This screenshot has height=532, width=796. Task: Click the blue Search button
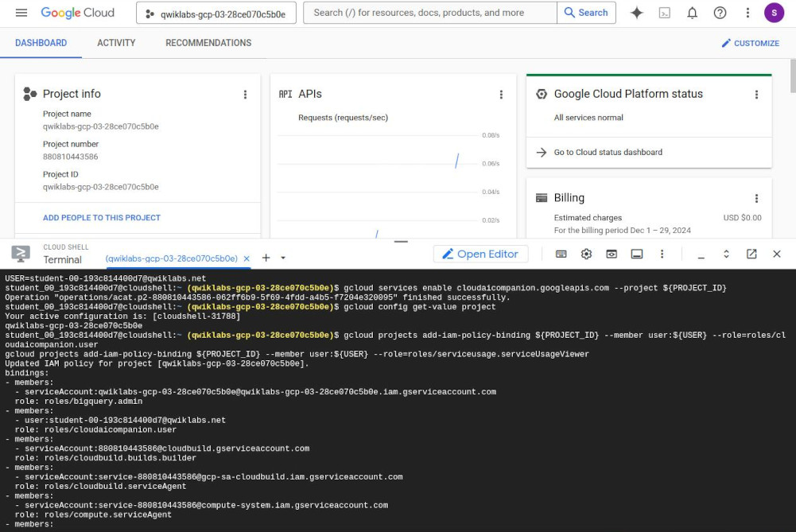pyautogui.click(x=586, y=13)
